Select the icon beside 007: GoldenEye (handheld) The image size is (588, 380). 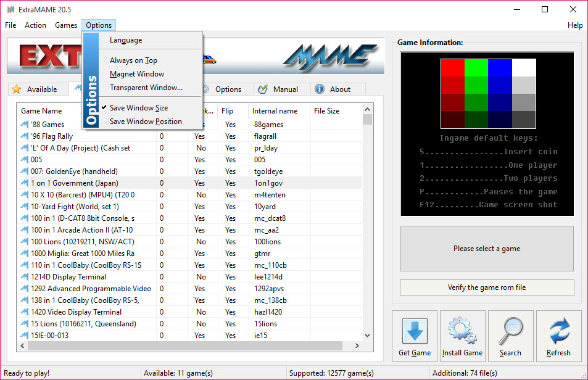(25, 171)
